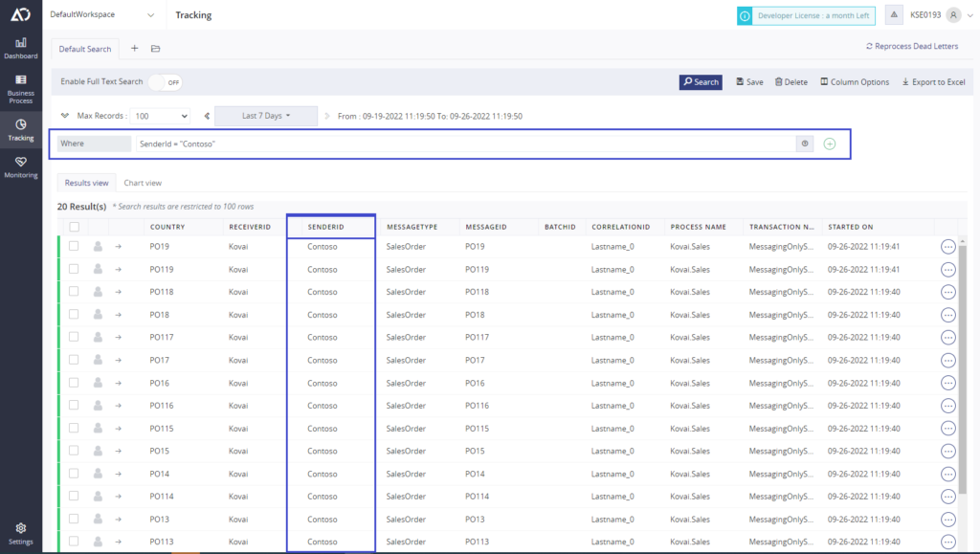Open the saved searches folder icon
Image resolution: width=980 pixels, height=554 pixels.
[x=155, y=49]
